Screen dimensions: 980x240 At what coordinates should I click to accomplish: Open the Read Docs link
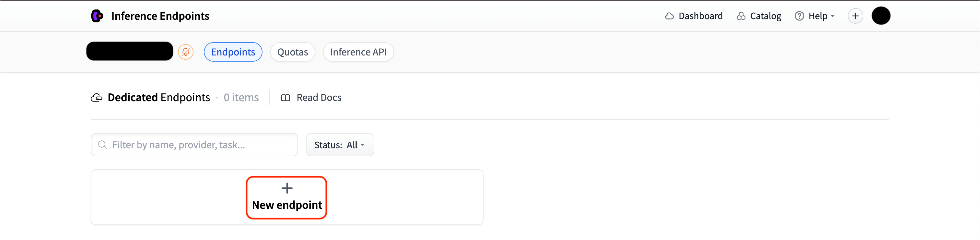tap(319, 98)
